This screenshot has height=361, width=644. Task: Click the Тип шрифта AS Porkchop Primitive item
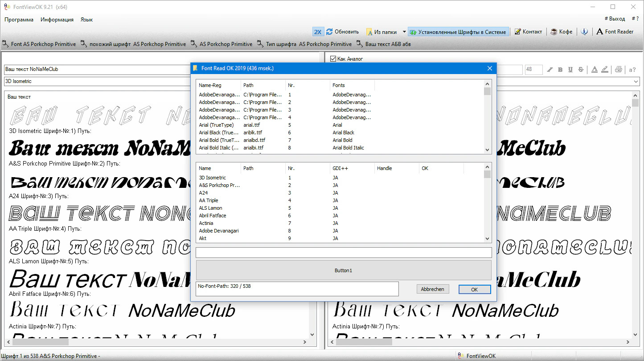point(304,44)
